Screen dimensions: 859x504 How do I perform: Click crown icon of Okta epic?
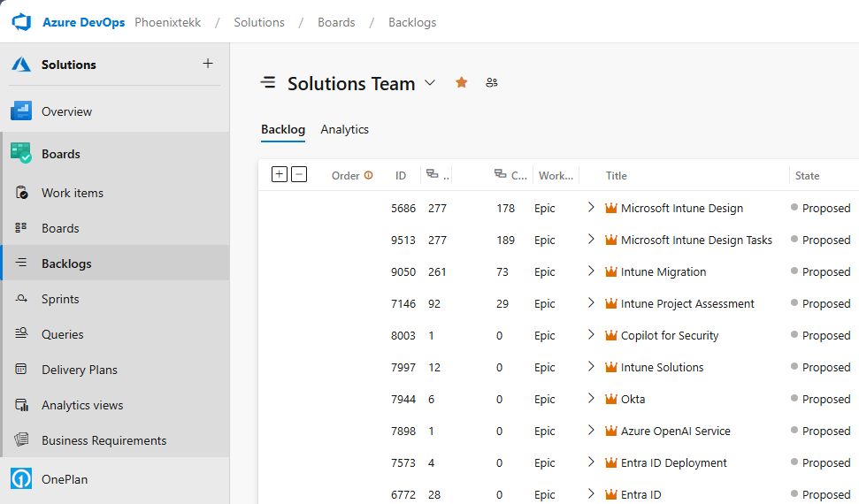coord(610,399)
